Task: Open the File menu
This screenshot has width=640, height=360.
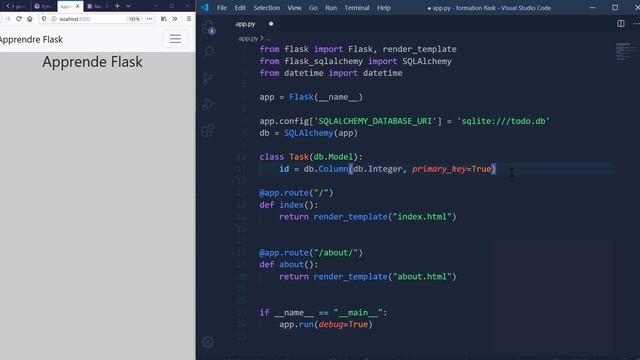Action: (x=222, y=8)
